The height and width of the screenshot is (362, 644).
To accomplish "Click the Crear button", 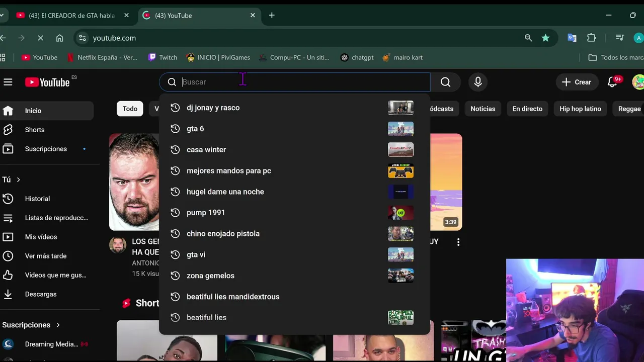I will (577, 82).
